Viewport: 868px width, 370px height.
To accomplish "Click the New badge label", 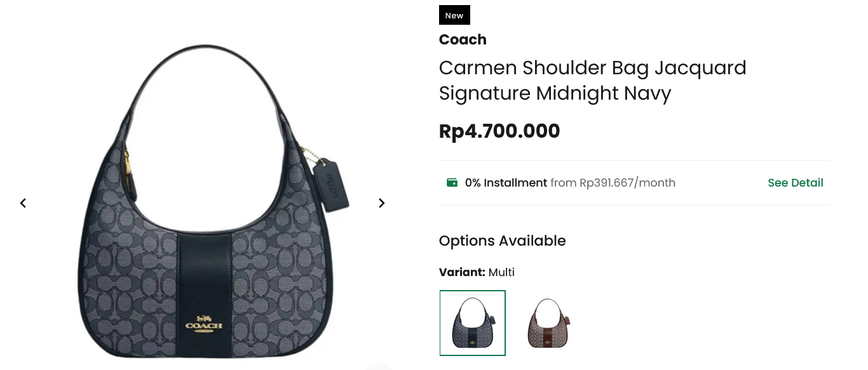I will (454, 15).
